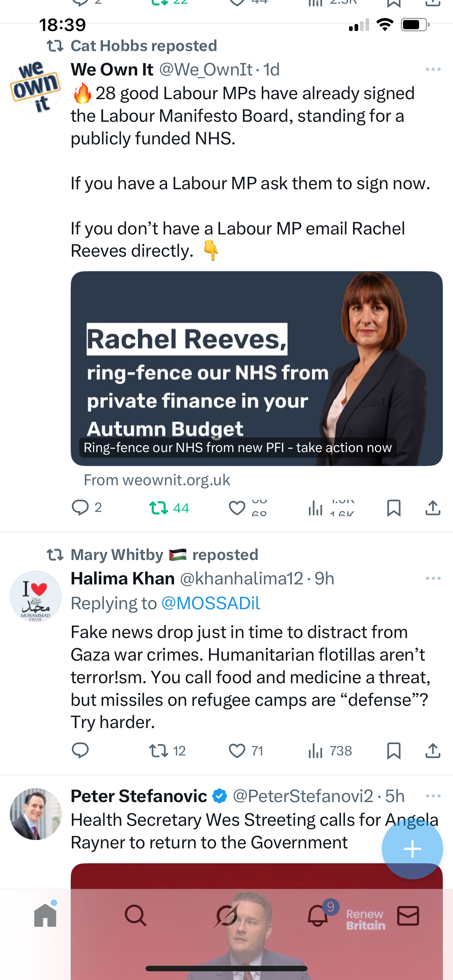Open We Own It profile avatar
453x980 pixels.
click(35, 87)
